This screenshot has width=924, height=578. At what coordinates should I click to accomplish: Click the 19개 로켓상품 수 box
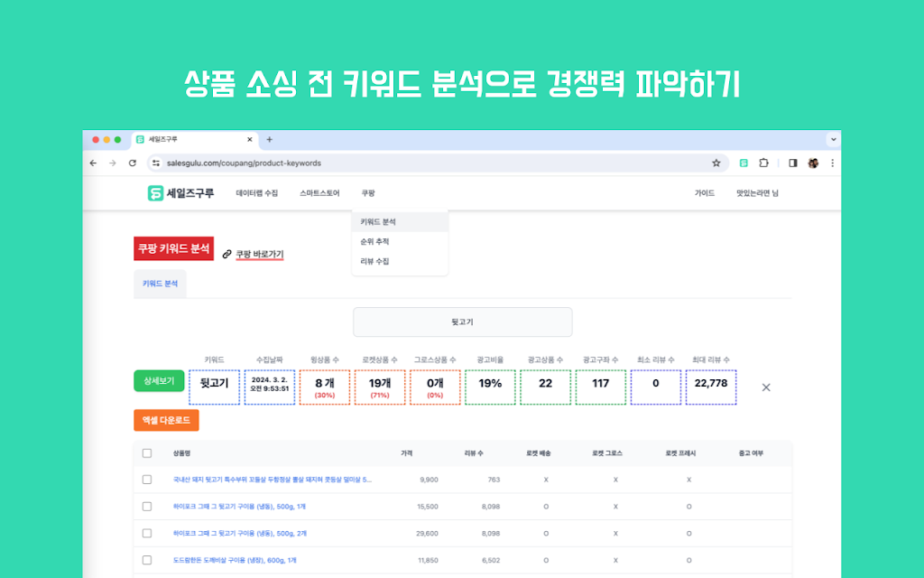(380, 387)
